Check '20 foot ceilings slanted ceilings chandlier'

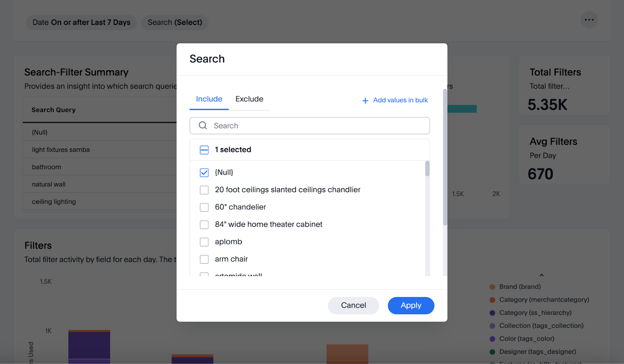tap(204, 190)
